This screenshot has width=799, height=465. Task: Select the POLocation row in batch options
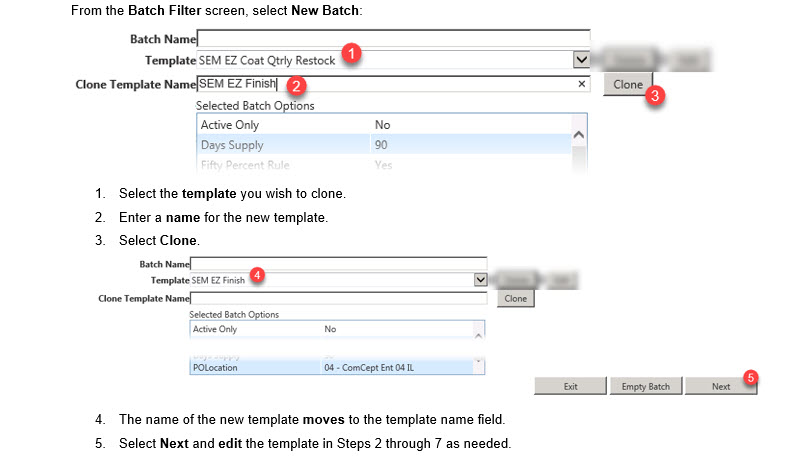(x=330, y=367)
